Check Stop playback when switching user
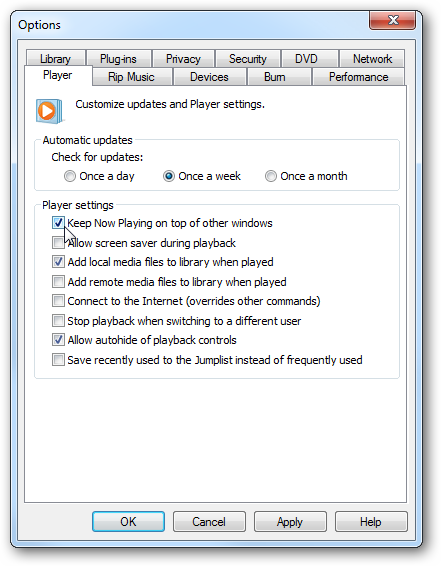 [58, 321]
